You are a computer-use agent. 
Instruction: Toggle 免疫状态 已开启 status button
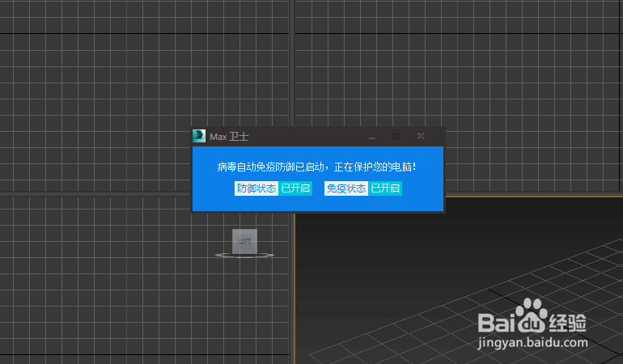point(385,188)
